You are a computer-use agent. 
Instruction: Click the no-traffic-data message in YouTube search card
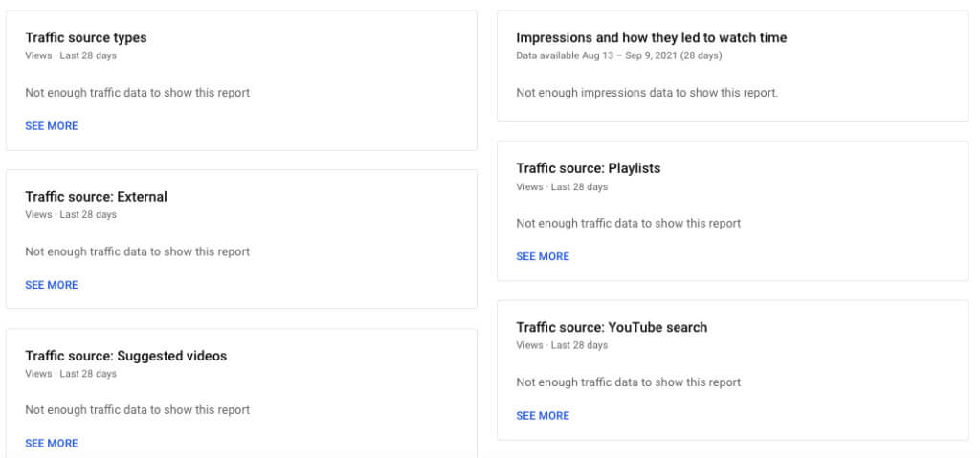coord(628,382)
